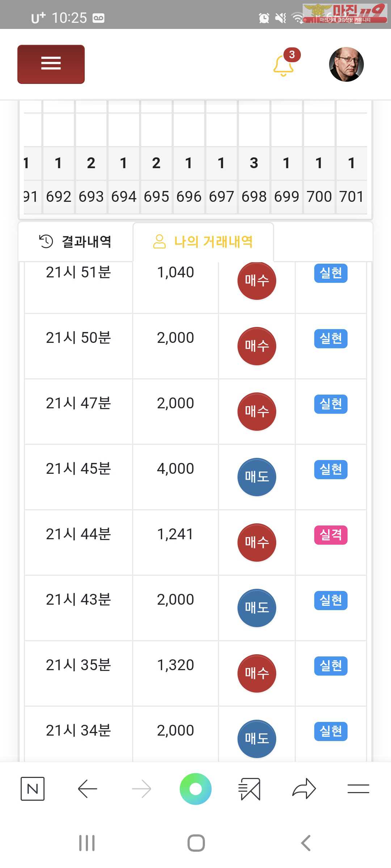The height and width of the screenshot is (868, 391).
Task: Go back with browser left arrow
Action: click(x=87, y=789)
